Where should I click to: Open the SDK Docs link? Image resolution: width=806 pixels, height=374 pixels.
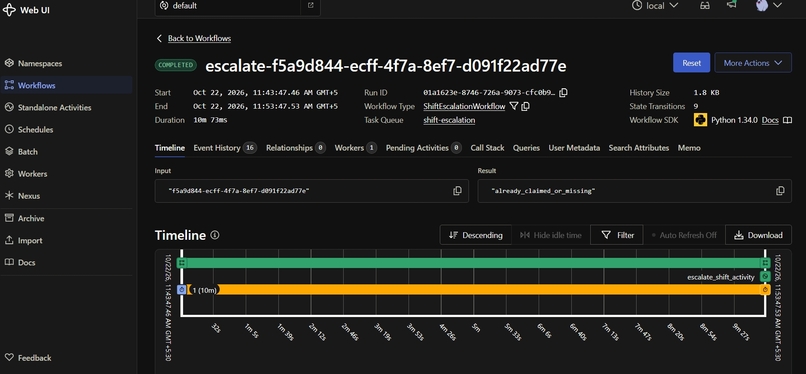click(x=770, y=120)
